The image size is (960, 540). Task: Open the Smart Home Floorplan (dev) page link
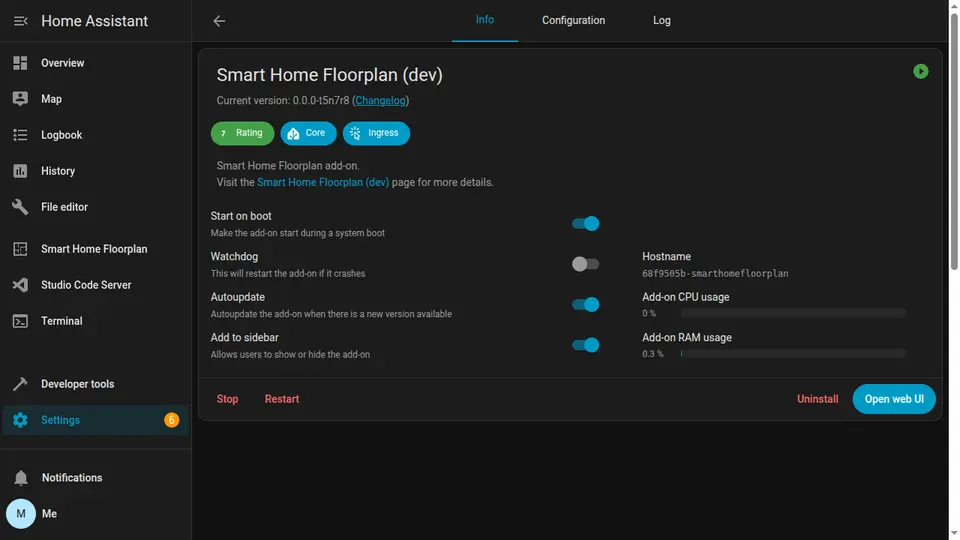pyautogui.click(x=323, y=182)
